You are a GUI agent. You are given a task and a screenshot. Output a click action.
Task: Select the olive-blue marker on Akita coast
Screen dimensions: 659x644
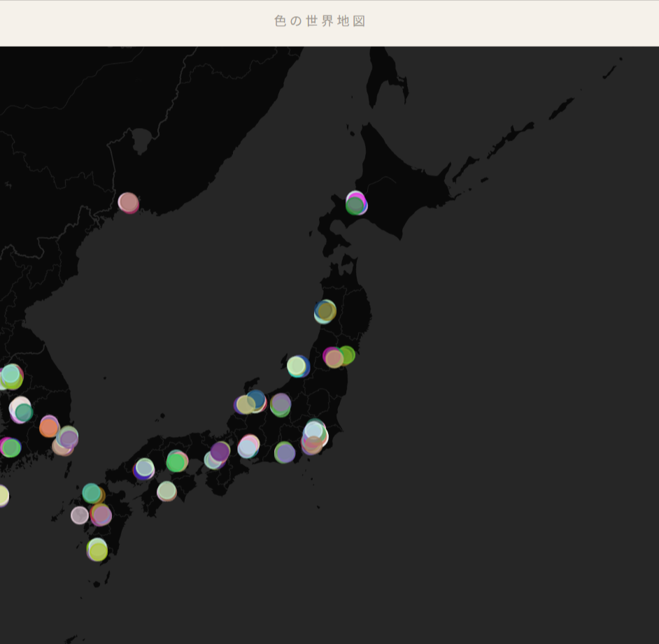click(x=326, y=311)
